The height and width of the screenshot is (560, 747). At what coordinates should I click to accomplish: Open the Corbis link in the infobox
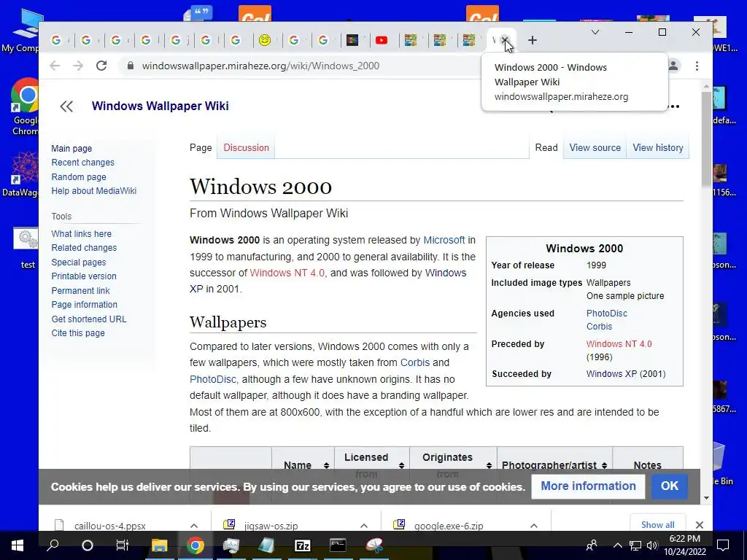tap(599, 327)
